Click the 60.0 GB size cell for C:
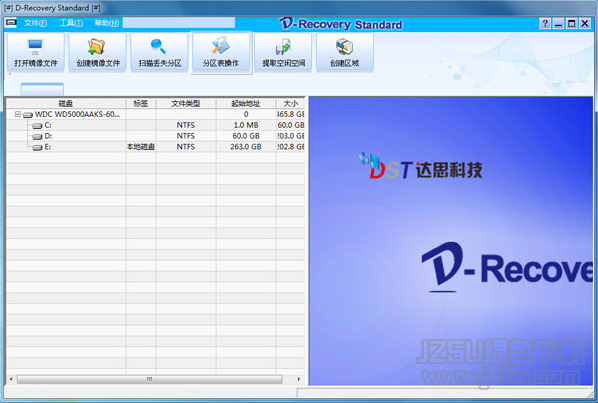This screenshot has width=598, height=403. (291, 125)
